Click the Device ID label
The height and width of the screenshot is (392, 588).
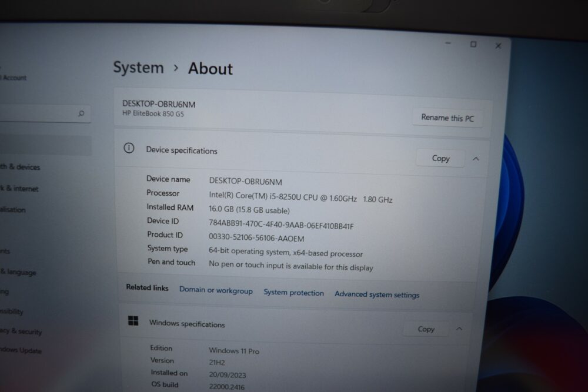[163, 221]
